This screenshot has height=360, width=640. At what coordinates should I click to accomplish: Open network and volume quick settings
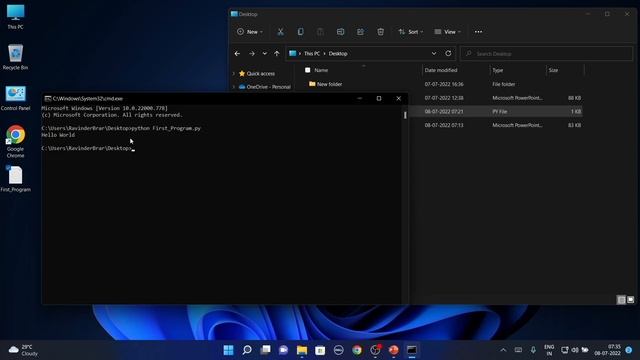575,350
